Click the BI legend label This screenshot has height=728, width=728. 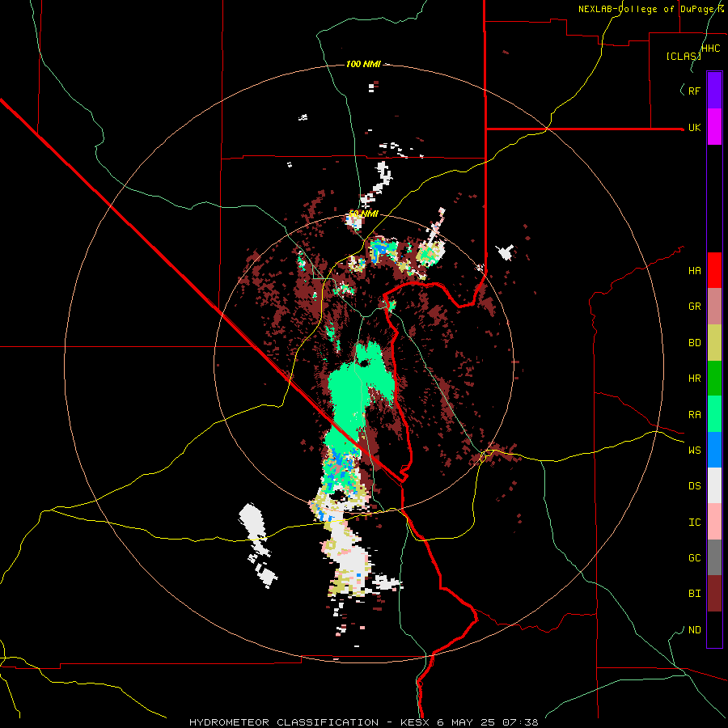click(694, 594)
